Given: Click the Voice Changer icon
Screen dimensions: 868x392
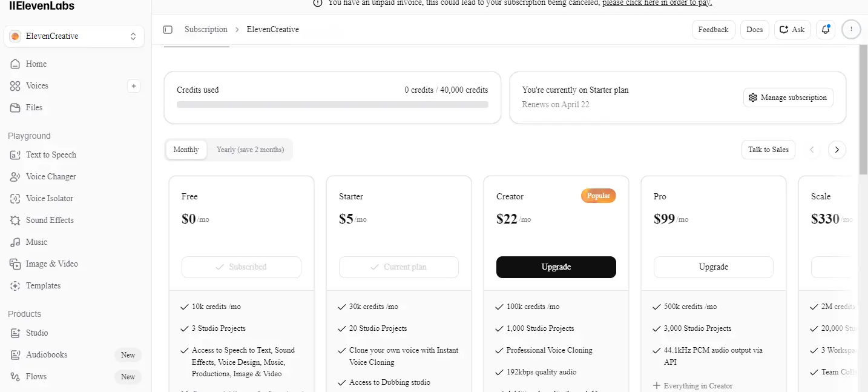Looking at the screenshot, I should point(15,176).
